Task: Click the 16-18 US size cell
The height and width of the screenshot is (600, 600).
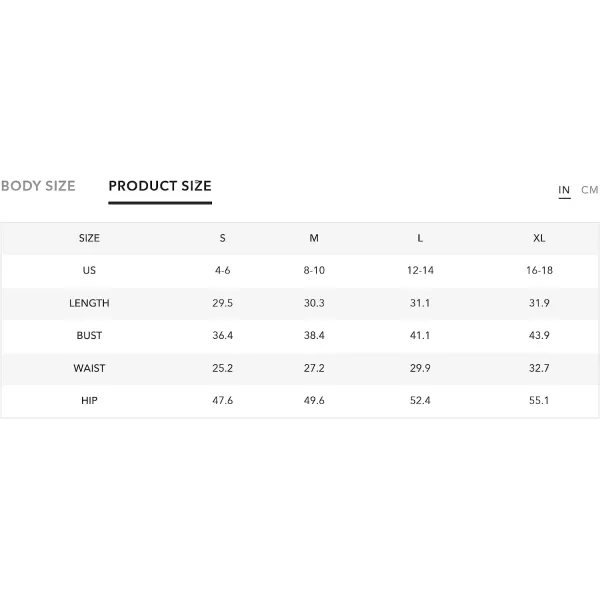Action: click(539, 270)
